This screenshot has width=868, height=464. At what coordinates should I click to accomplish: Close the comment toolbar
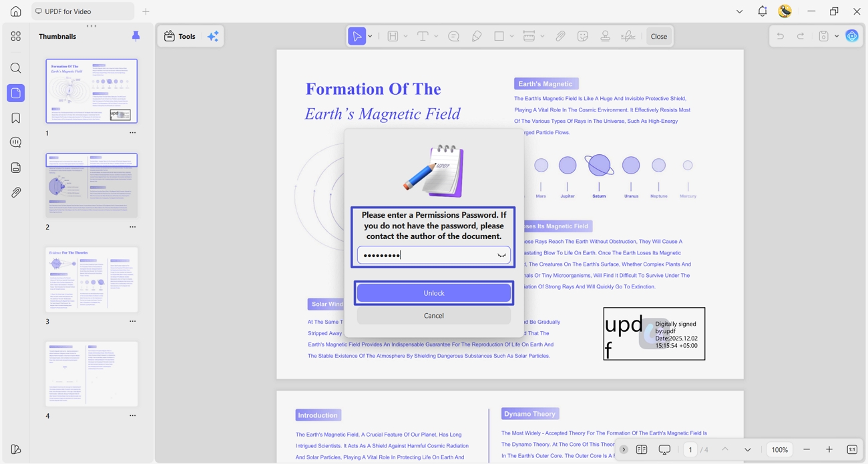[x=659, y=36]
